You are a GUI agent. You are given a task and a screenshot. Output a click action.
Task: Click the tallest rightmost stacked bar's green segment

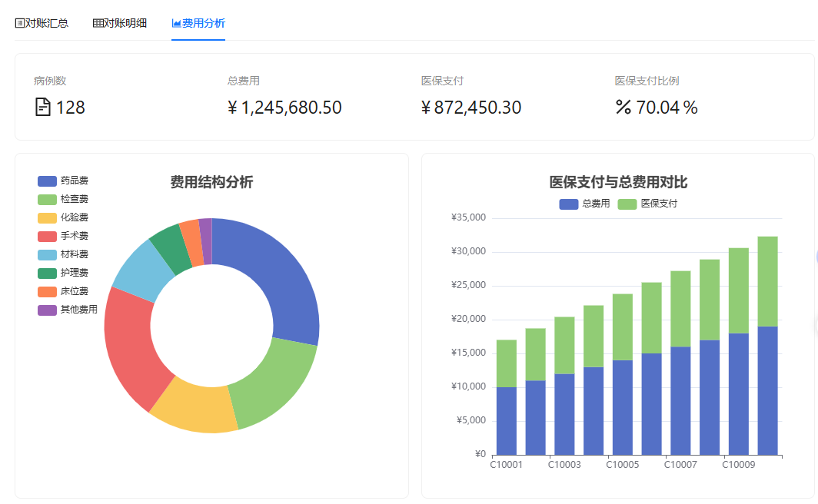click(767, 281)
